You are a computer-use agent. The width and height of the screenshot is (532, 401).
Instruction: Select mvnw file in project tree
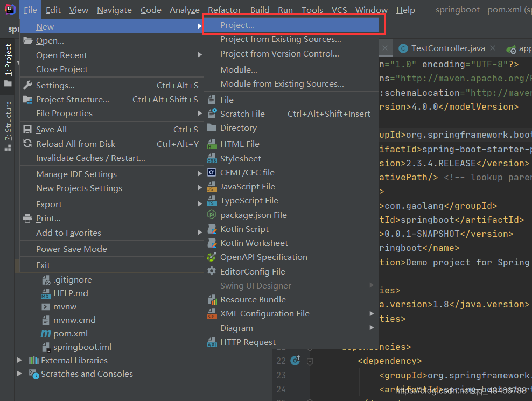65,307
